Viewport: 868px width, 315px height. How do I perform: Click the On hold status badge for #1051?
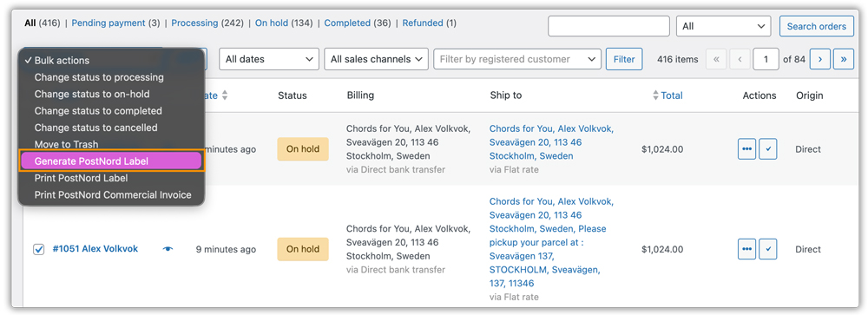click(303, 249)
